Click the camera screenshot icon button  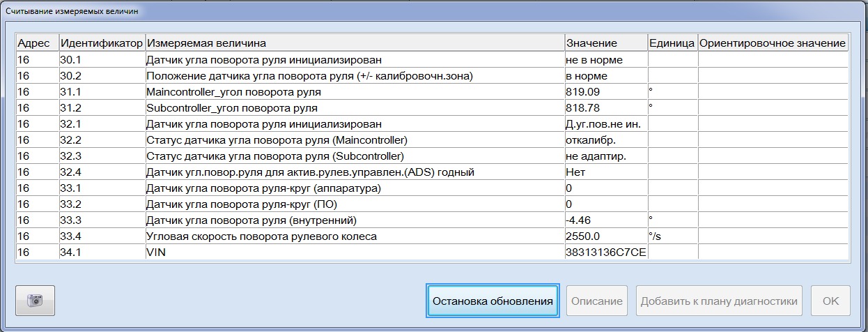(x=35, y=301)
